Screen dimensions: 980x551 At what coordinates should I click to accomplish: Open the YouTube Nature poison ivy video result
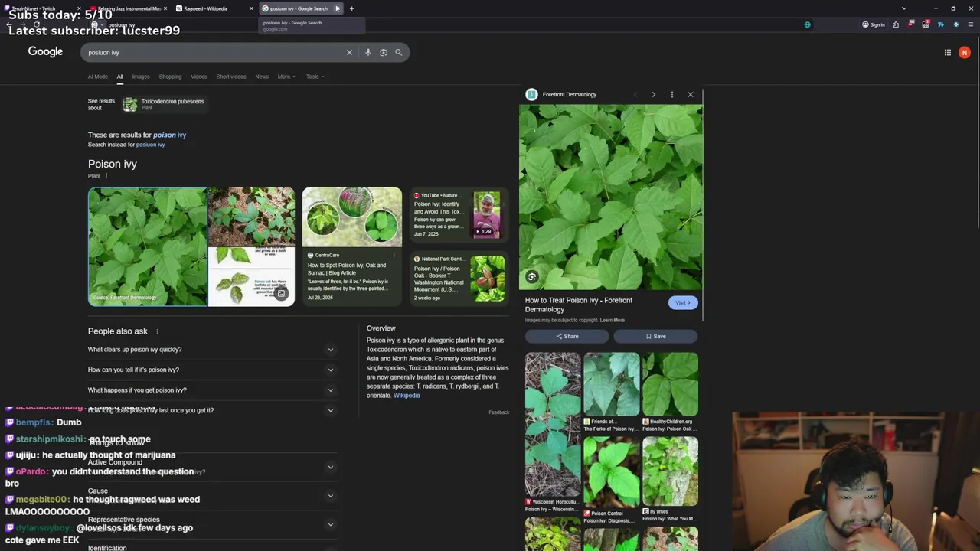(459, 215)
